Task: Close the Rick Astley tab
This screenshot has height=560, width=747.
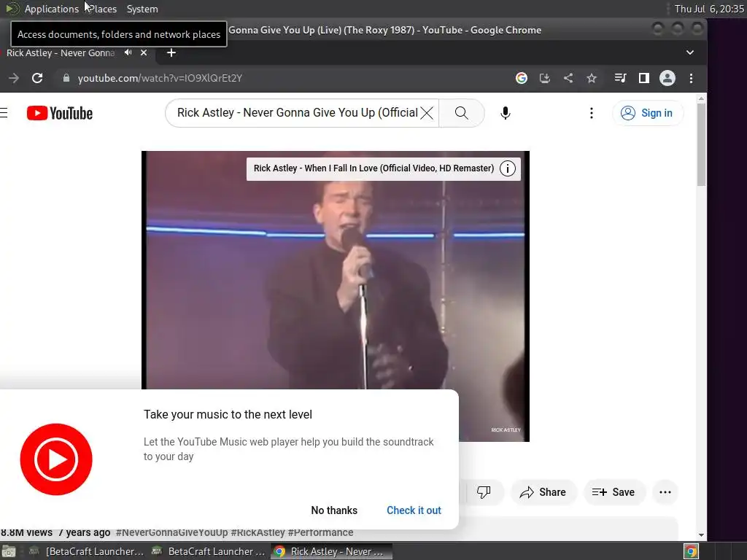Action: (144, 52)
